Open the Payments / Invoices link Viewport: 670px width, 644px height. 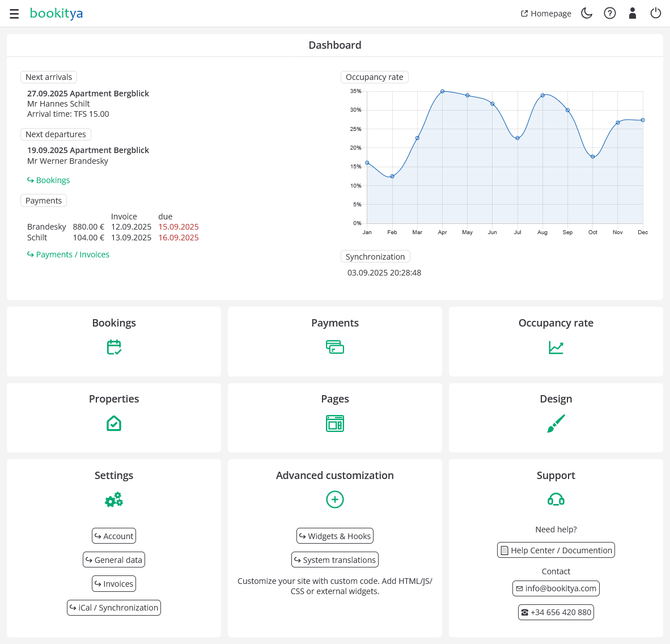(68, 255)
